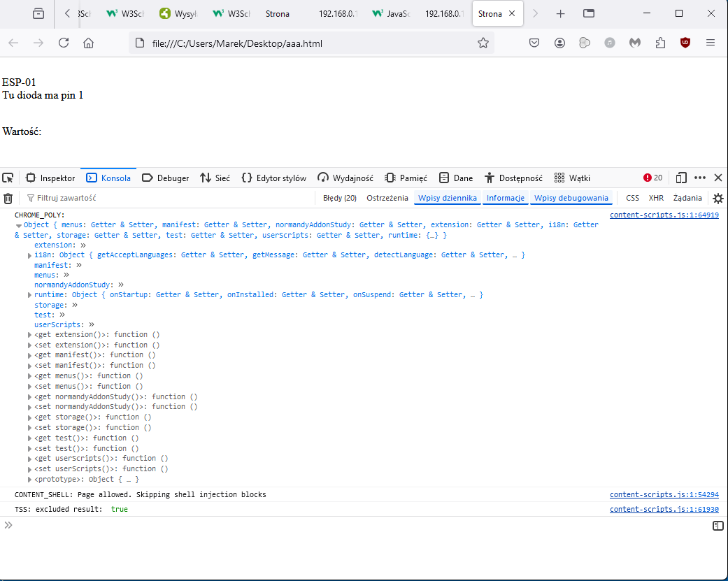The image size is (728, 581).
Task: Switch console to multi-line editor mode
Action: 718,525
